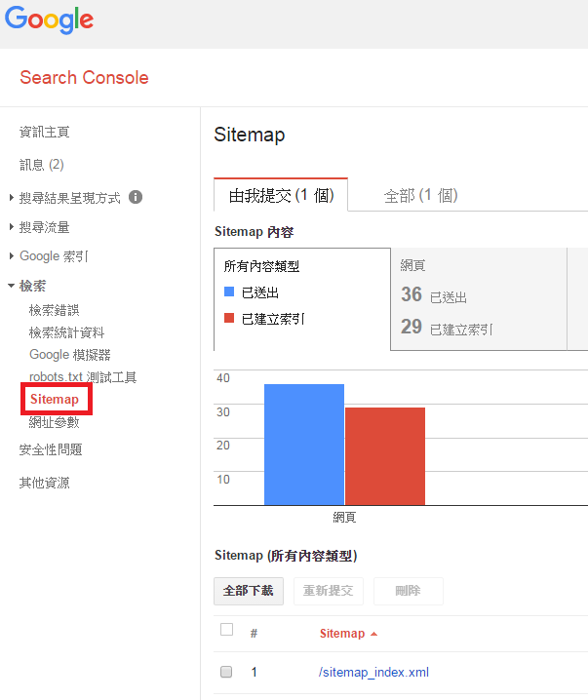Open 資訊主頁 in sidebar
This screenshot has height=700, width=588.
44,133
